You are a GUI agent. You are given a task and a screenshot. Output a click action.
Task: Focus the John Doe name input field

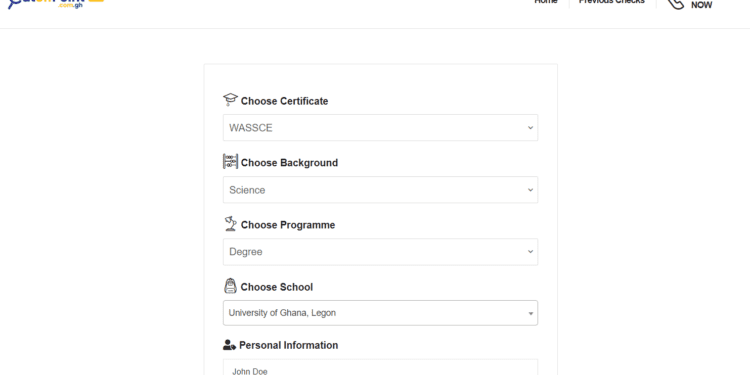[380, 367]
